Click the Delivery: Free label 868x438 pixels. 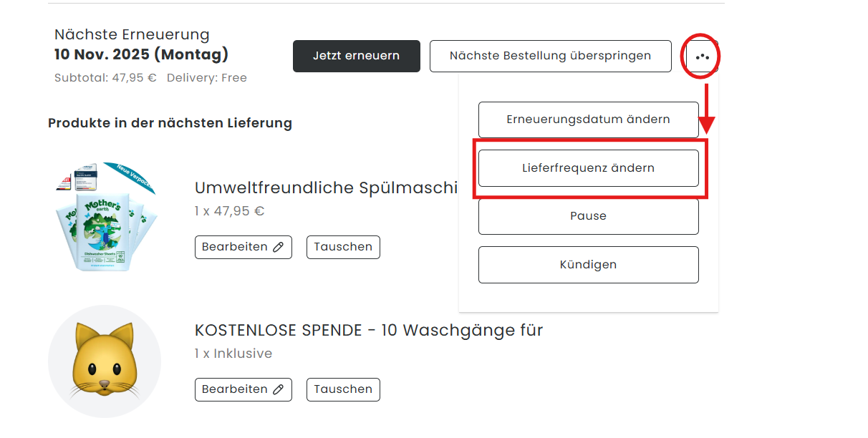coord(207,78)
